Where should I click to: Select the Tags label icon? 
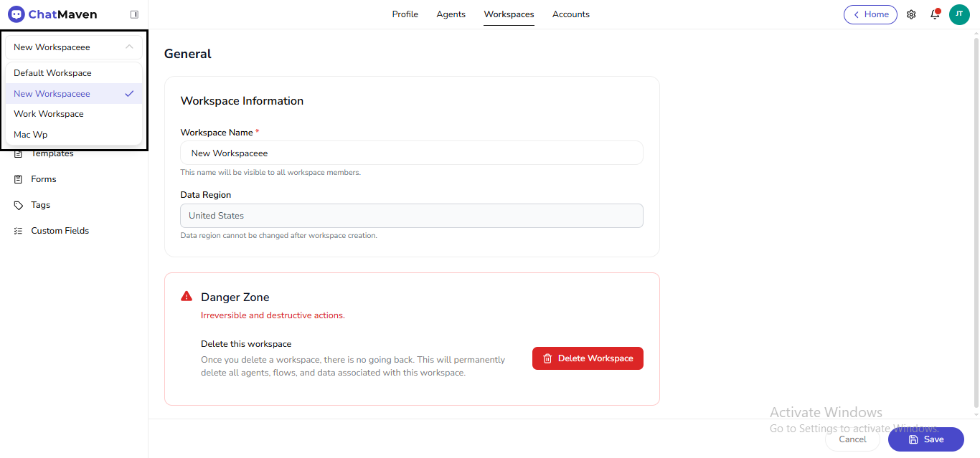pyautogui.click(x=19, y=204)
